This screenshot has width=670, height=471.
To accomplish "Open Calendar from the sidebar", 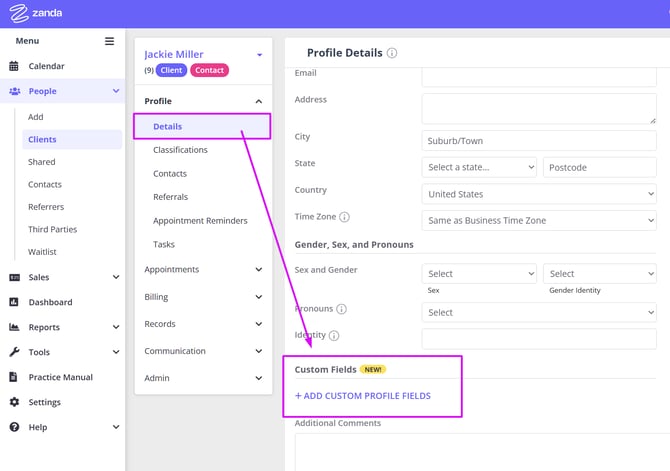I will click(46, 66).
